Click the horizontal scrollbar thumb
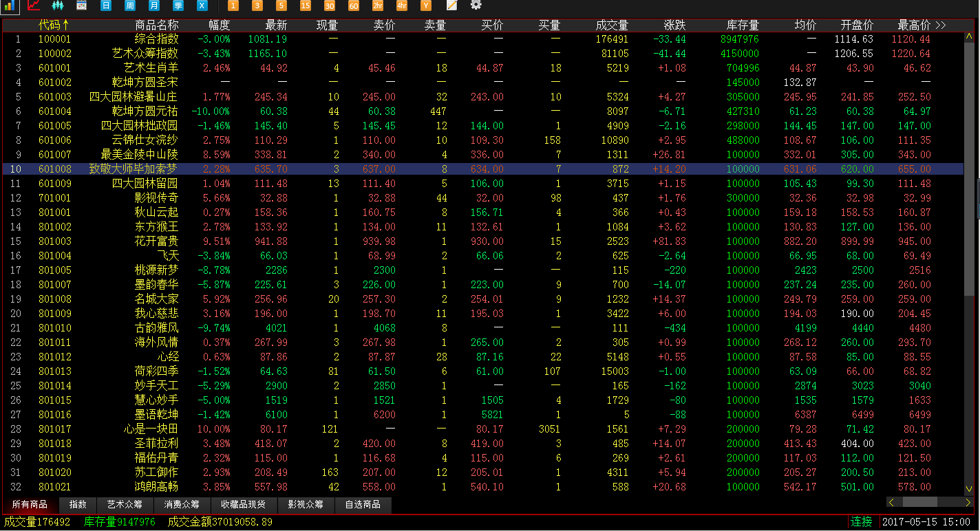Image resolution: width=980 pixels, height=531 pixels. coord(920,503)
